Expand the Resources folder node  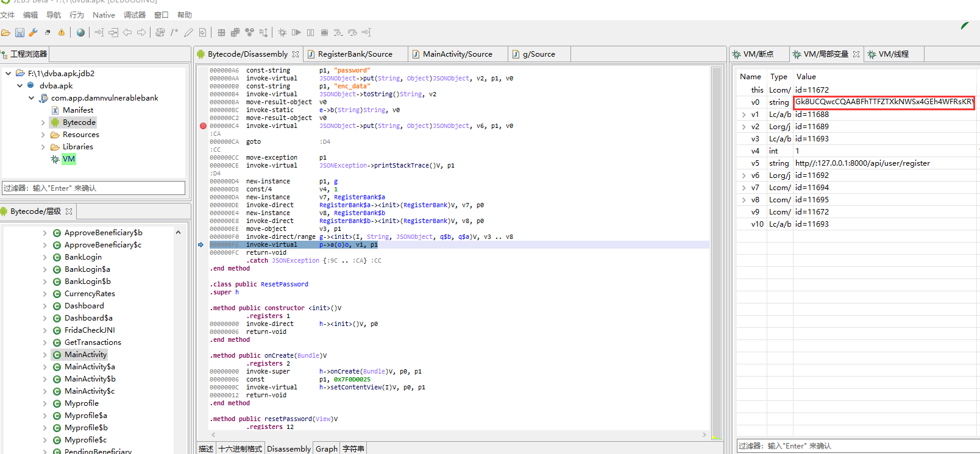click(x=43, y=135)
